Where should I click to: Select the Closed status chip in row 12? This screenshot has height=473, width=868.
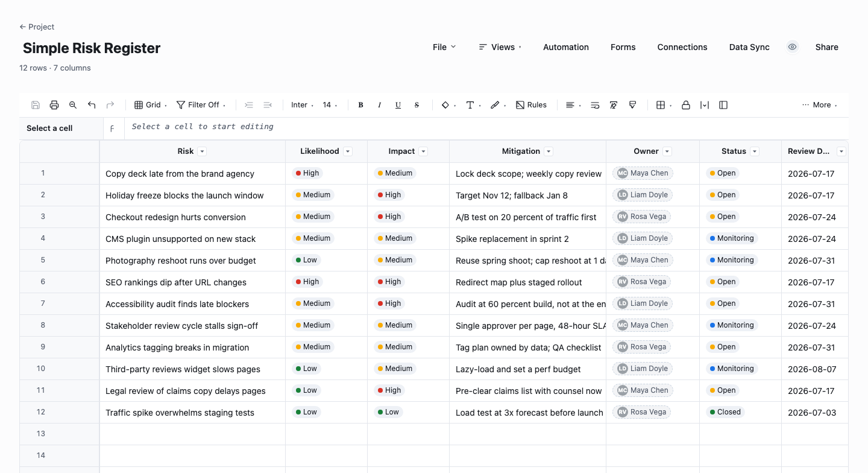point(725,412)
